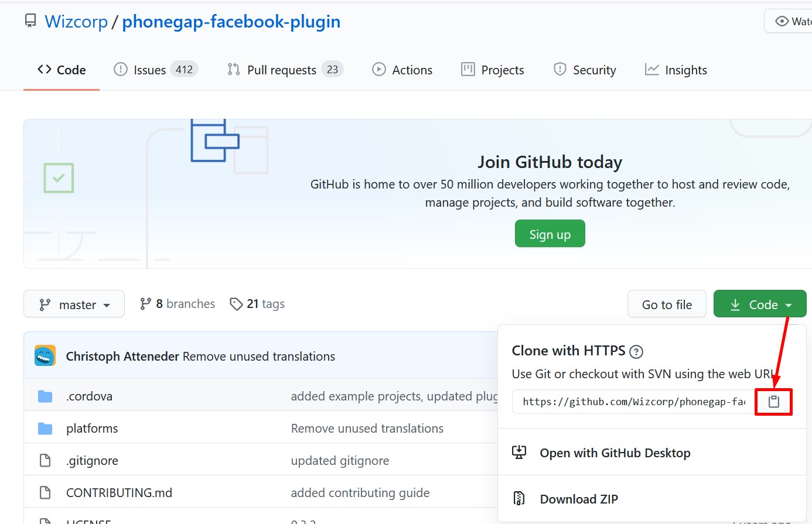The width and height of the screenshot is (812, 524).
Task: Open the .gitignore file
Action: (92, 461)
